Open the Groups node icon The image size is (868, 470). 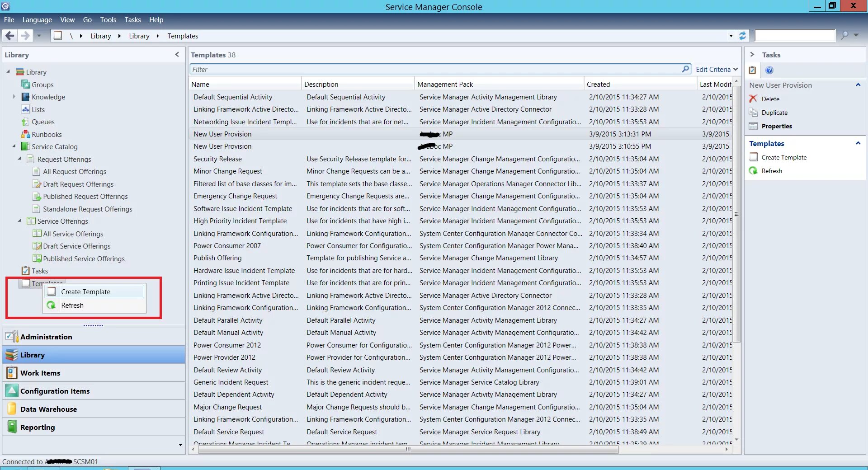[x=26, y=85]
